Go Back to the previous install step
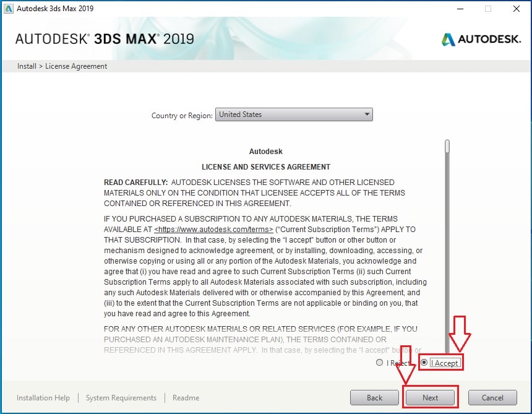 (x=374, y=397)
